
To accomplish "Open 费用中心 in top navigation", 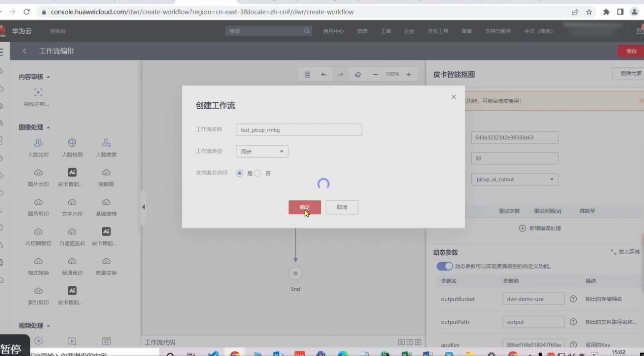I will point(333,31).
